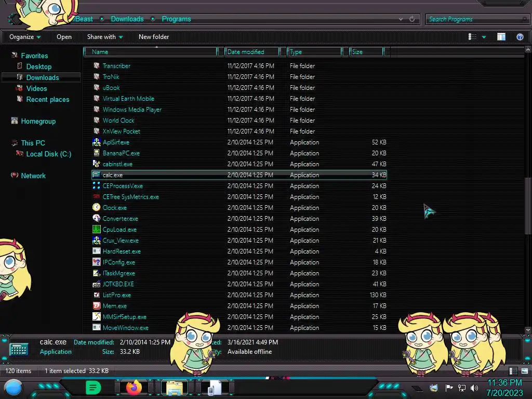This screenshot has width=532, height=399.
Task: Click the MoveWindow.exe file icon
Action: pyautogui.click(x=96, y=327)
